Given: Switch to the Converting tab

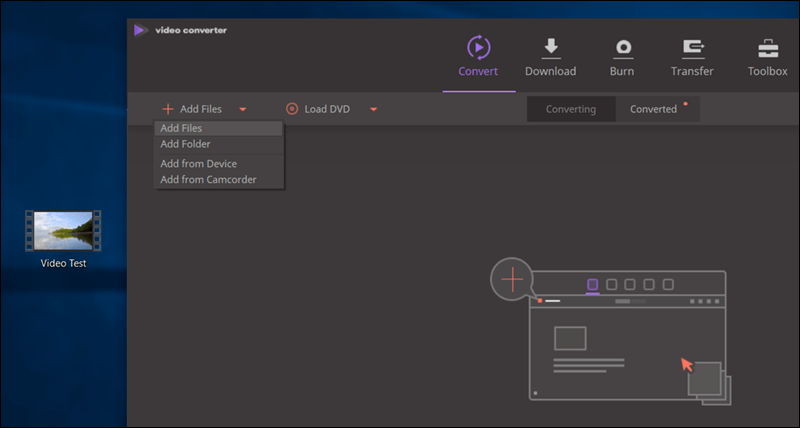Looking at the screenshot, I should point(571,109).
